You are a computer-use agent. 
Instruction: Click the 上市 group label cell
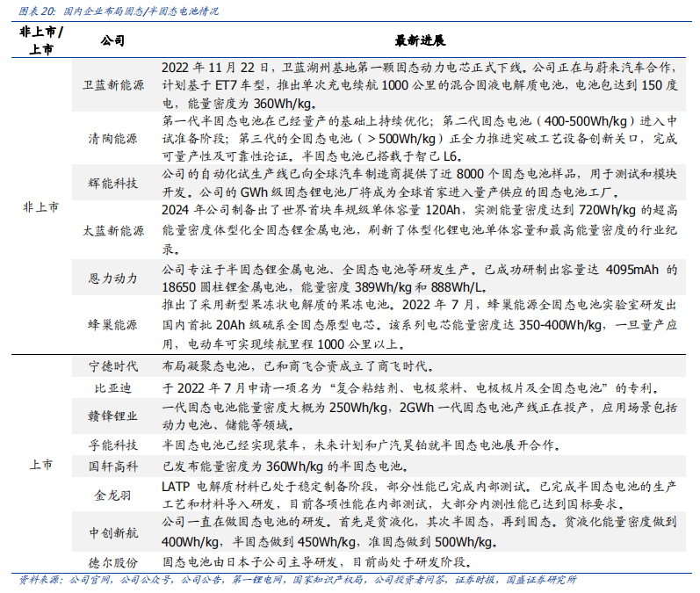tap(41, 465)
